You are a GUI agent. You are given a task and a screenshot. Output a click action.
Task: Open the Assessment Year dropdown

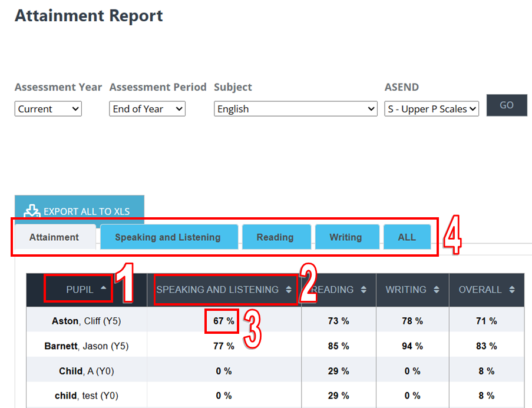coord(48,108)
